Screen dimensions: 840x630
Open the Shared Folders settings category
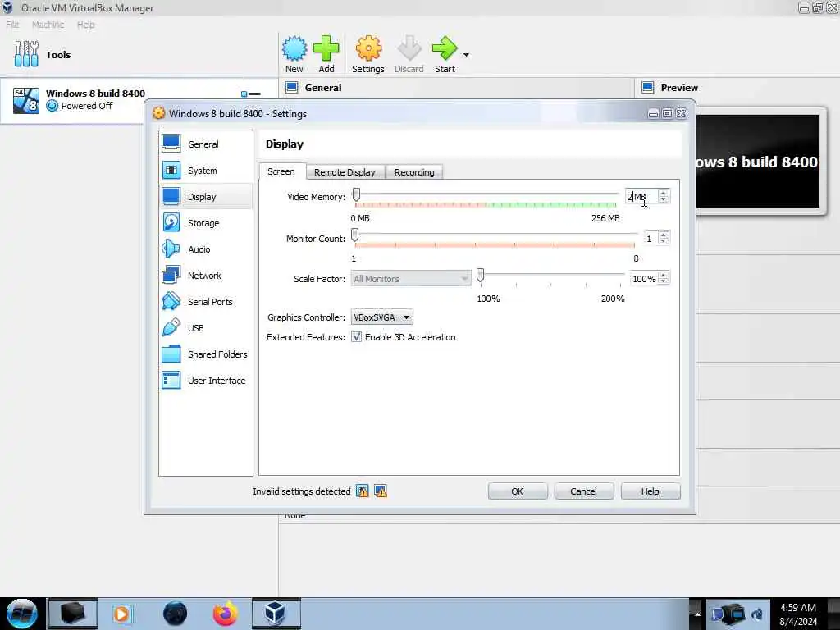(x=205, y=354)
